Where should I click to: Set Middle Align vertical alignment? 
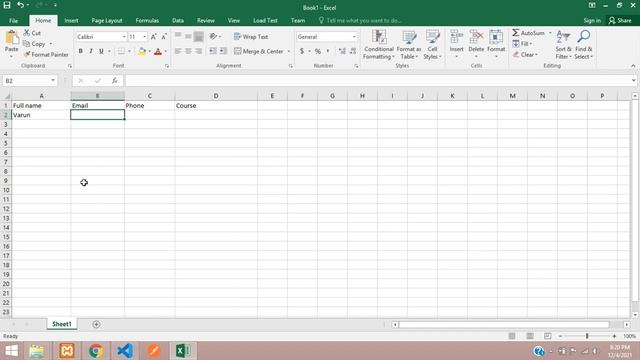188,37
